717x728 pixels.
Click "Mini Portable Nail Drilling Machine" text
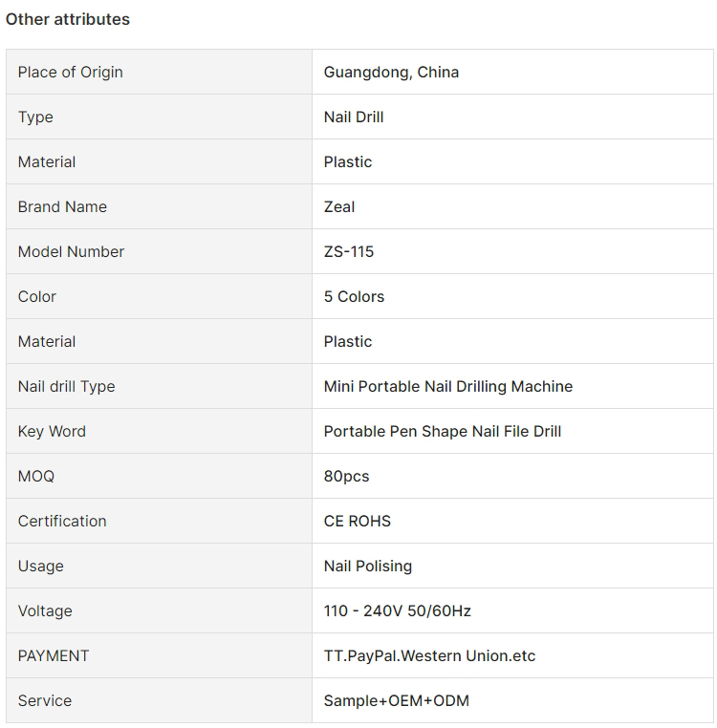[448, 387]
